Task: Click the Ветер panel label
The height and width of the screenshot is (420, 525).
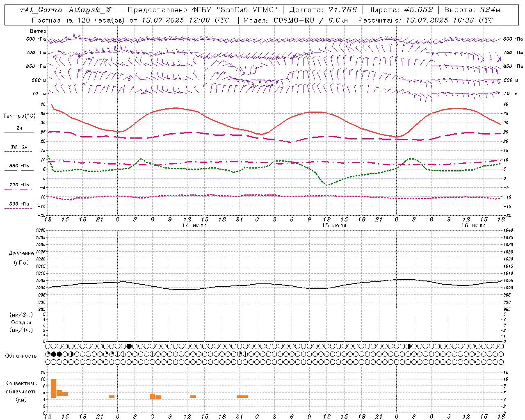Action: tap(38, 31)
